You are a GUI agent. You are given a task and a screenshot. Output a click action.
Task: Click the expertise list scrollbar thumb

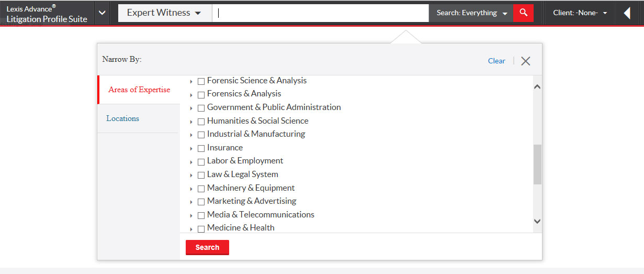point(537,165)
